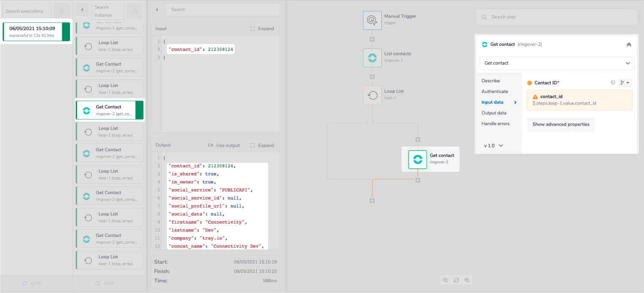Collapse the Get contact properties panel
644x293 pixels.
[629, 44]
